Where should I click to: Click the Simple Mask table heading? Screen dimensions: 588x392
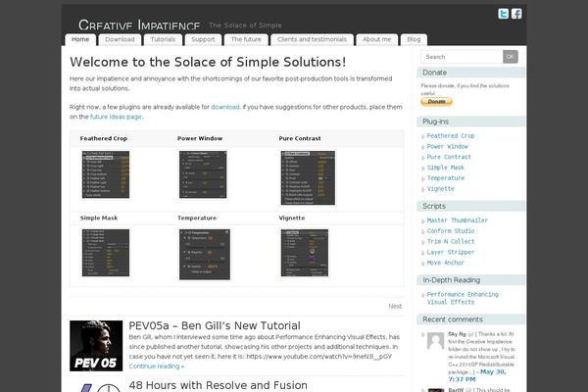click(99, 218)
